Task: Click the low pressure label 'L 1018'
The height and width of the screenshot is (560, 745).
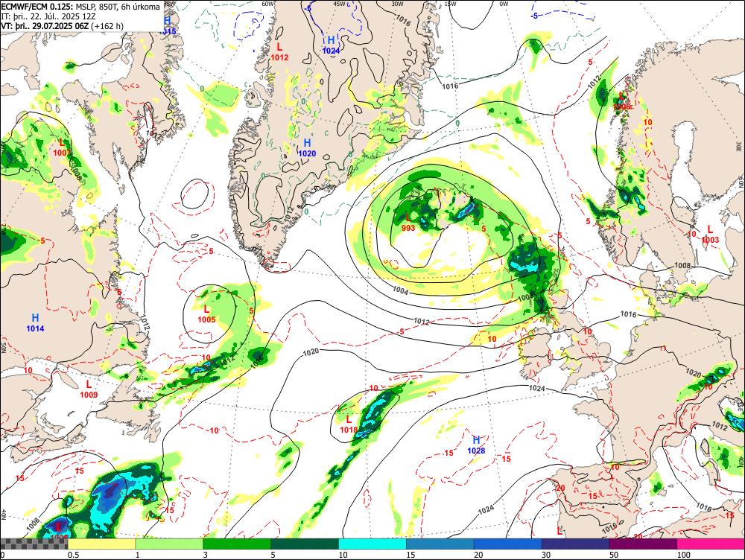Action: coord(349,424)
